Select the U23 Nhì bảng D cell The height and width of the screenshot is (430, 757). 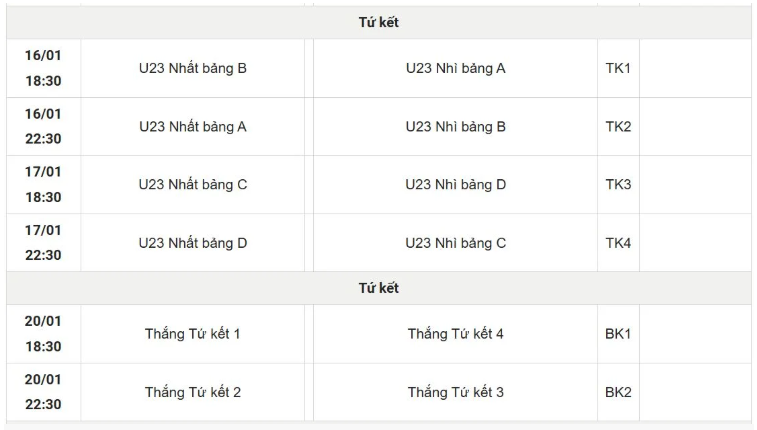point(455,184)
